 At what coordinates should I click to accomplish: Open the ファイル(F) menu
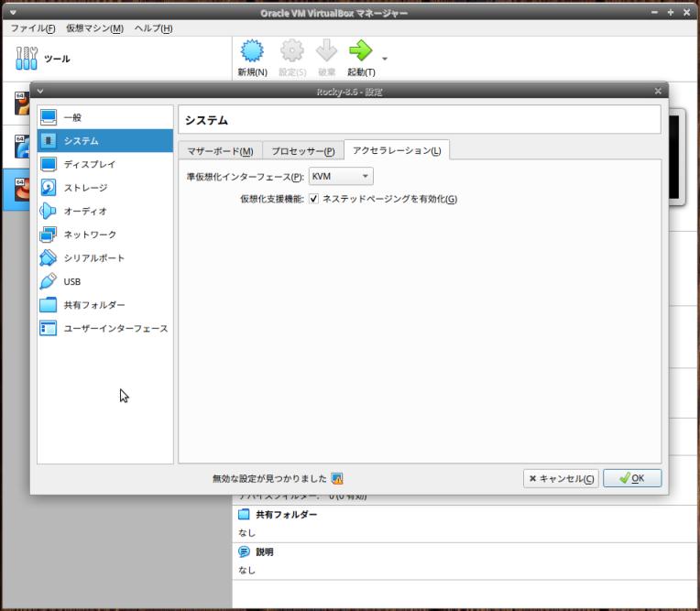point(33,28)
